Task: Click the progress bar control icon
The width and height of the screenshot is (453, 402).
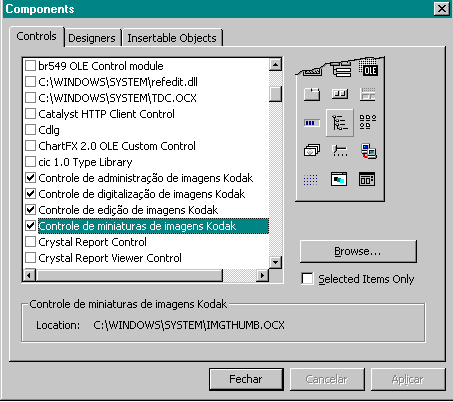Action: (x=312, y=123)
